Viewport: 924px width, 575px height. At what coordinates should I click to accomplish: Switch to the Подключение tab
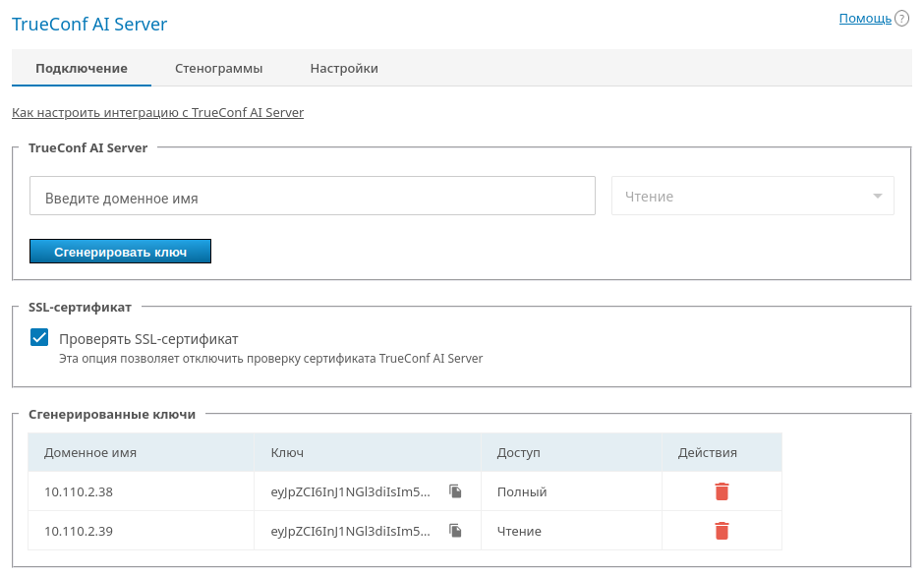click(82, 69)
